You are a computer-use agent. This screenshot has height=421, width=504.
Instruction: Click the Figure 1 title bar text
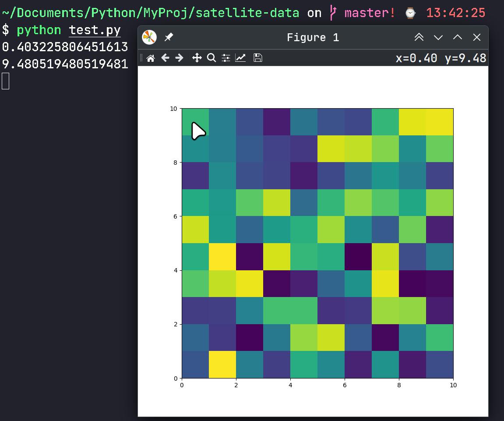(313, 38)
